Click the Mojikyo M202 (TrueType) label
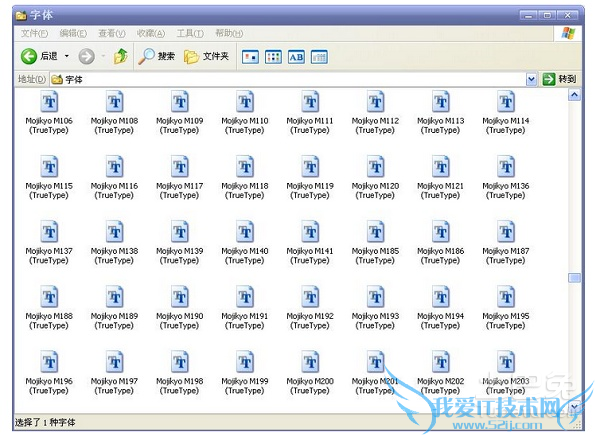 440,386
